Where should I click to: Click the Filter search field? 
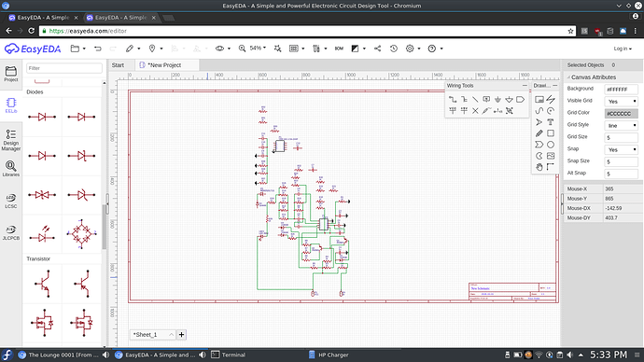tap(64, 68)
